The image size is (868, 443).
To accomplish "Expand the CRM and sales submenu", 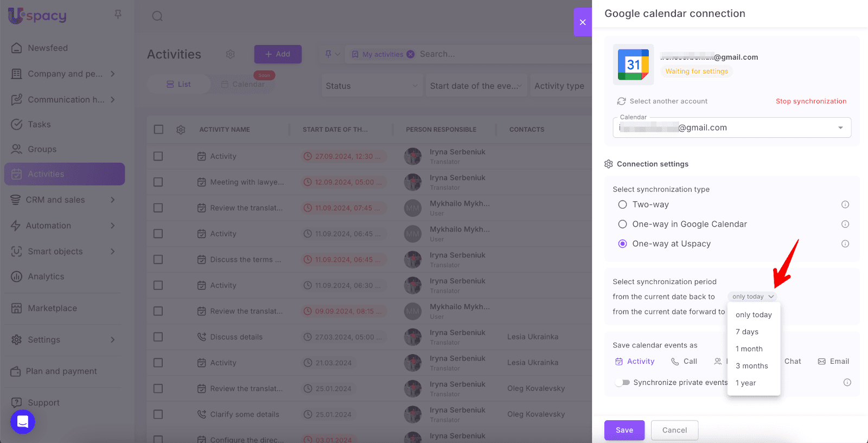I will (x=112, y=200).
